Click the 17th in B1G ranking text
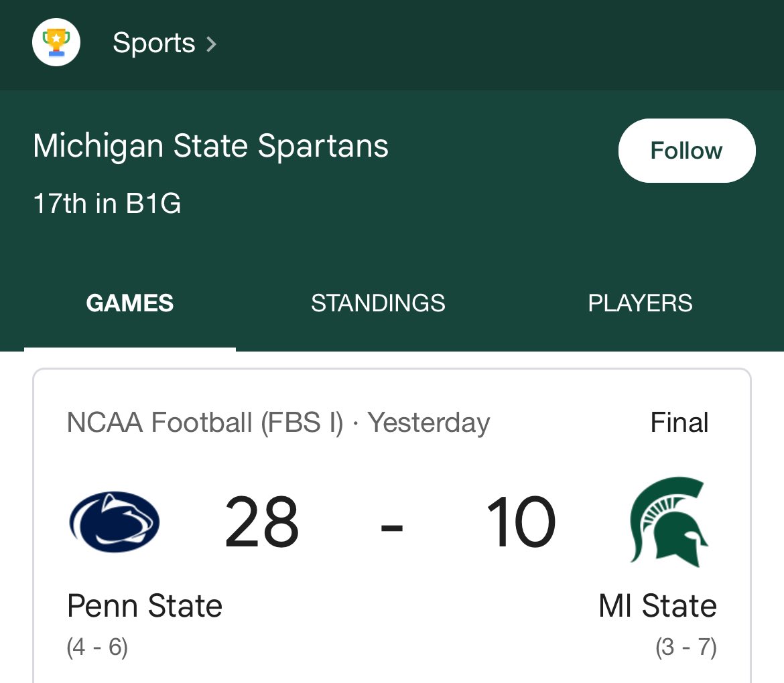784x683 pixels. pos(107,204)
